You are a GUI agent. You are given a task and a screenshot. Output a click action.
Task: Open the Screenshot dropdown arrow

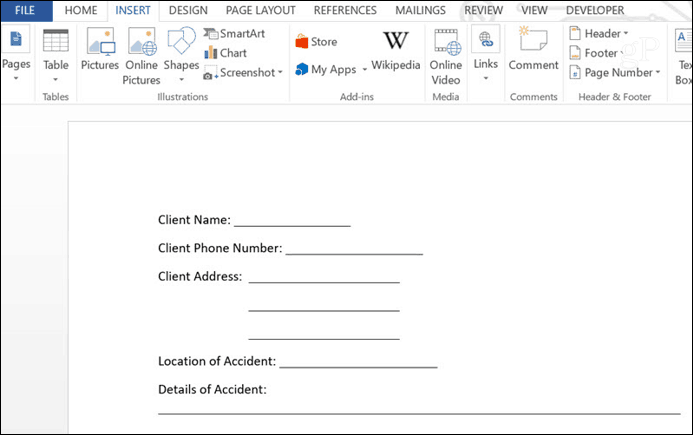(x=280, y=72)
